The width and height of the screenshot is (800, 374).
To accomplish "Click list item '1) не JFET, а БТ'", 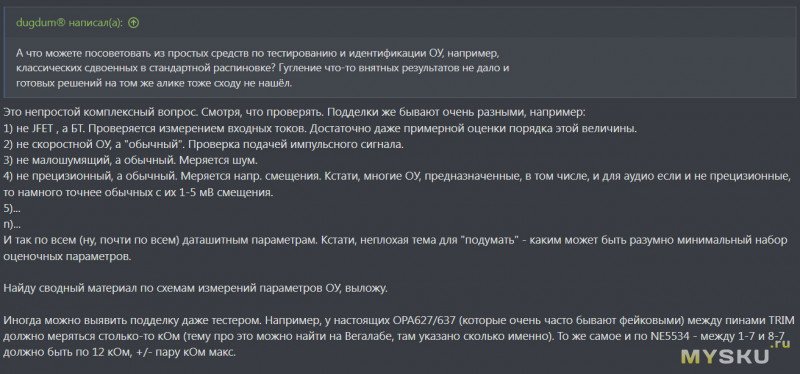I will 320,128.
